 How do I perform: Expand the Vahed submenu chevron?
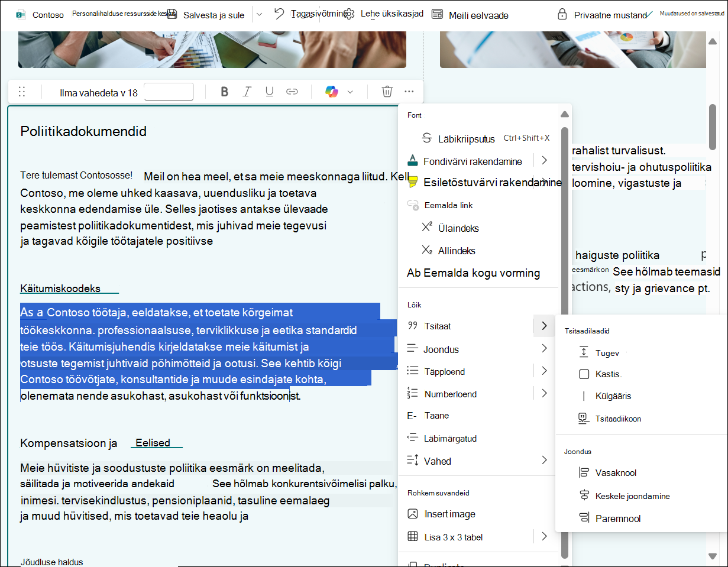(544, 461)
